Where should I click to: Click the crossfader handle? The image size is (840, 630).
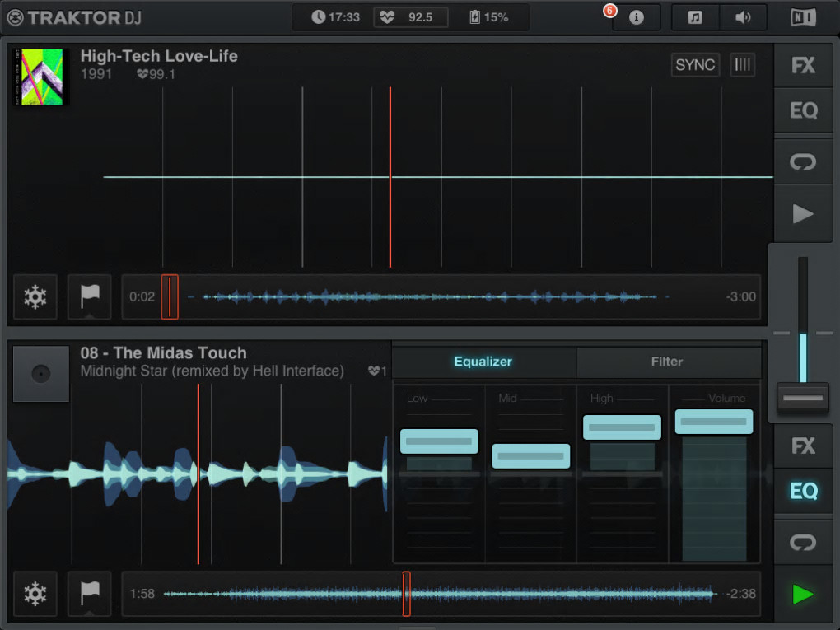tap(802, 398)
